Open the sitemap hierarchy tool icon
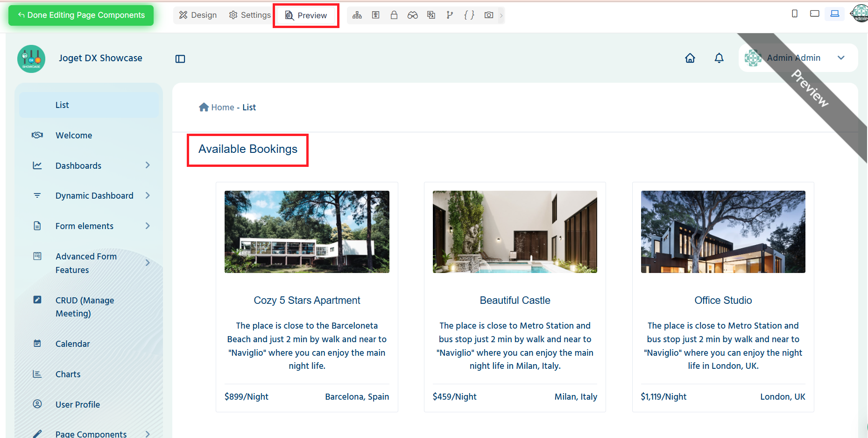 (x=357, y=15)
